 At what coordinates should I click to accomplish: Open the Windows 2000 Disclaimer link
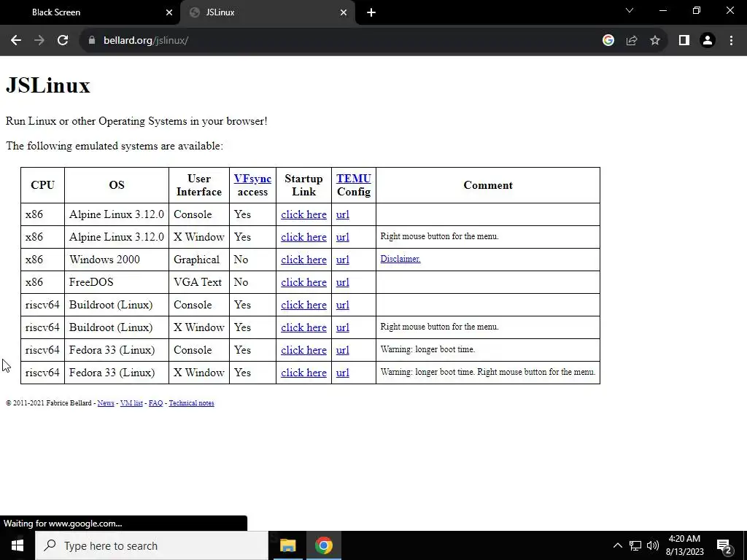(x=400, y=259)
